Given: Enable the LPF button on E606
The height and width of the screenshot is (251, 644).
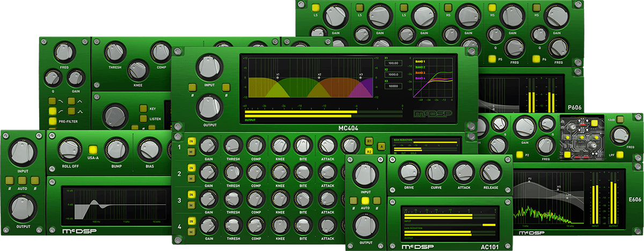Looking at the screenshot, I should coord(619,156).
